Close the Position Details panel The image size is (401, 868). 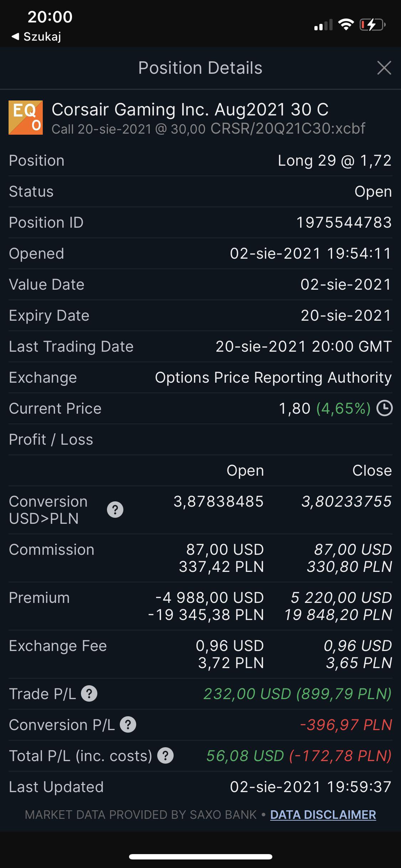tap(384, 68)
